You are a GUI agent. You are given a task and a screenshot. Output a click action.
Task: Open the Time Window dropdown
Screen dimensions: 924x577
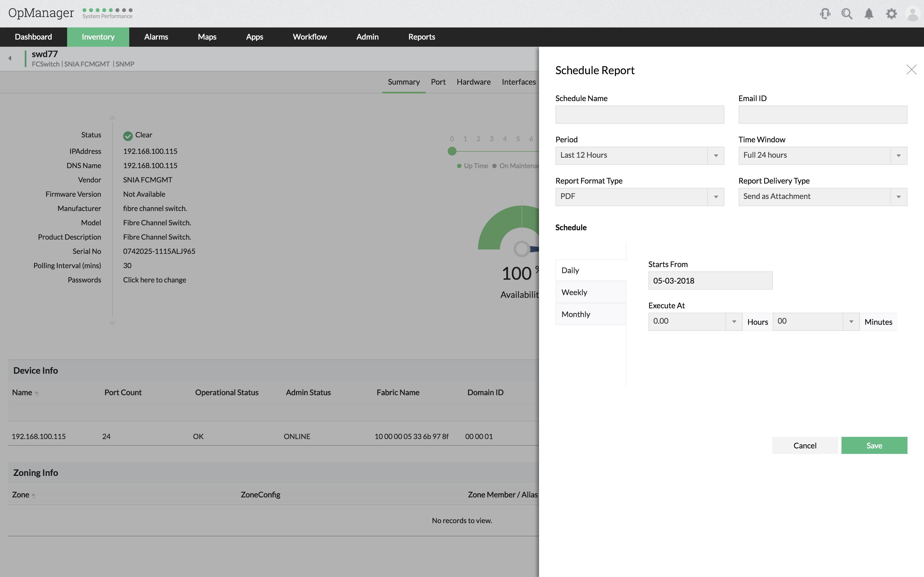[x=898, y=156]
